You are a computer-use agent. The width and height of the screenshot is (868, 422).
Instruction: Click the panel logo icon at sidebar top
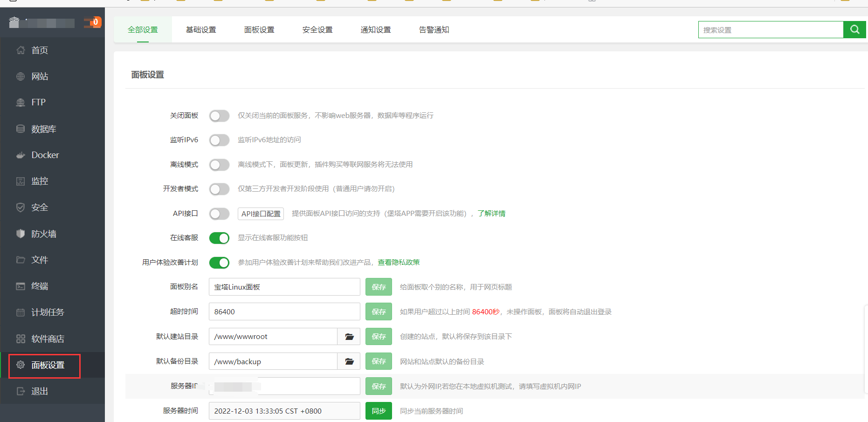14,22
